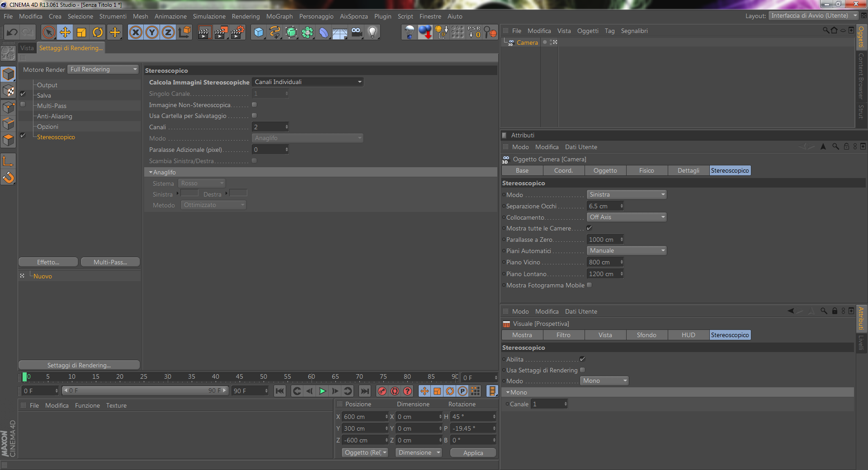
Task: Enable the Multi-Pass checkbox
Action: (23, 104)
